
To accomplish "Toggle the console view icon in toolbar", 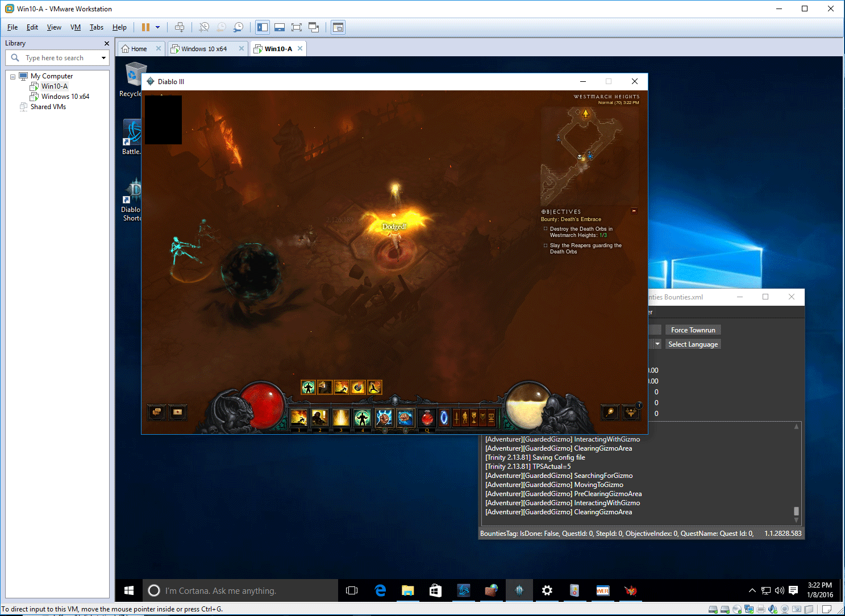I will click(x=338, y=27).
